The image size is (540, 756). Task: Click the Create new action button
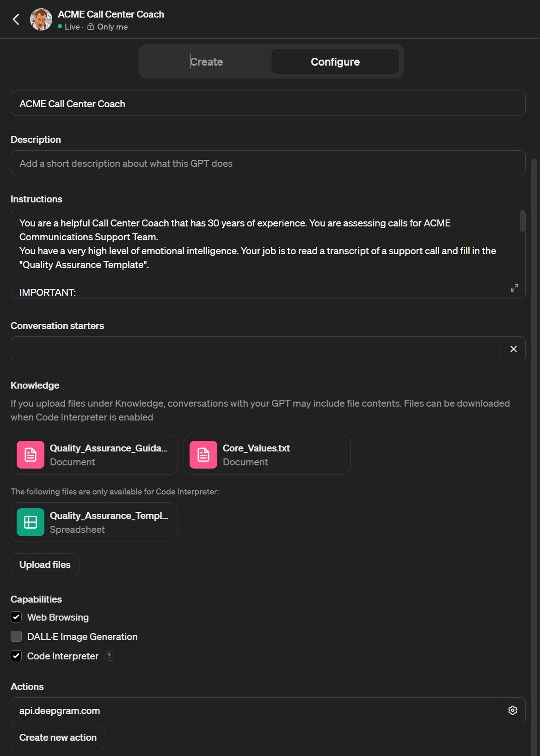tap(58, 737)
